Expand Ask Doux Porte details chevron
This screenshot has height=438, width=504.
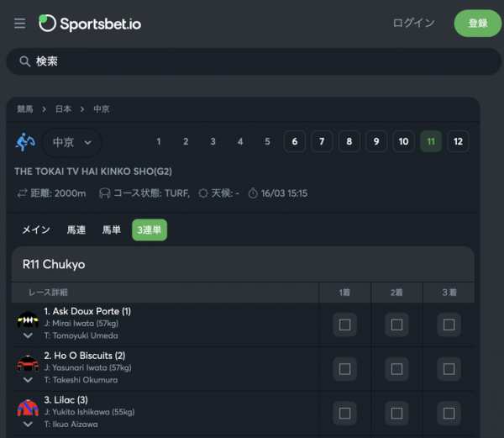click(28, 335)
